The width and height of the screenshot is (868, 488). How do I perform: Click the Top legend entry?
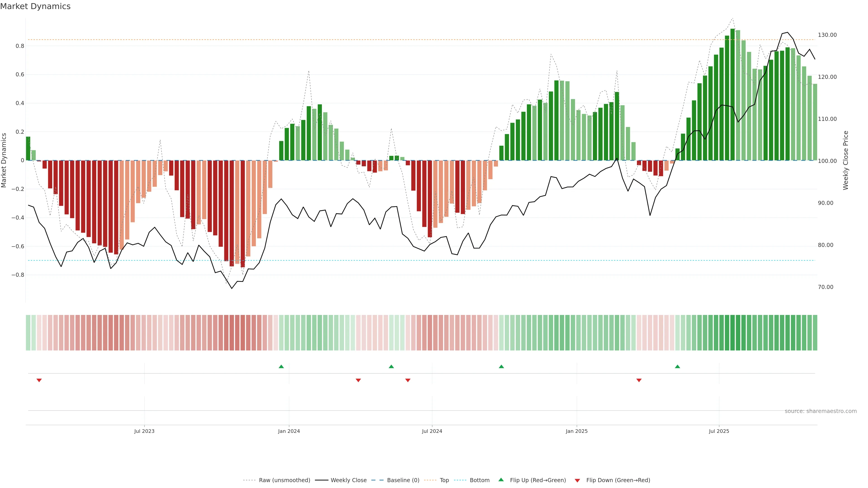pyautogui.click(x=444, y=480)
